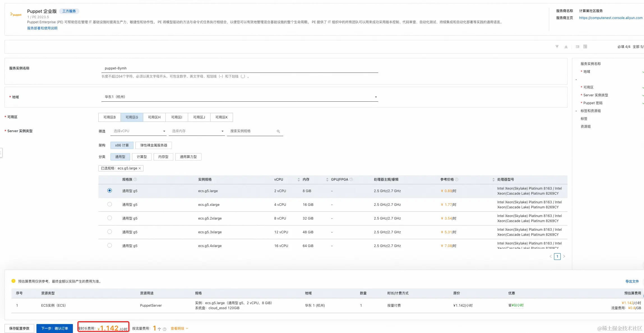The height and width of the screenshot is (333, 644).
Task: Click the 服务实例名称 input field
Action: pyautogui.click(x=240, y=68)
